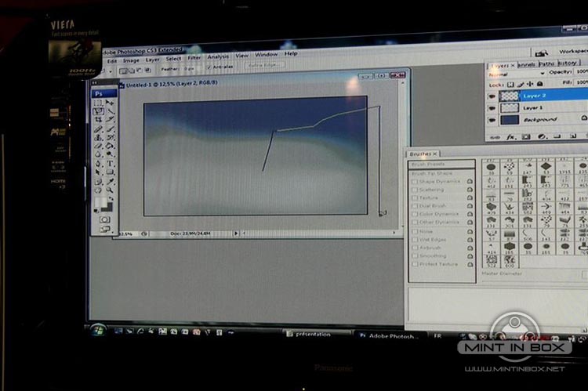
Task: Open the Workspace dropdown
Action: [x=573, y=52]
